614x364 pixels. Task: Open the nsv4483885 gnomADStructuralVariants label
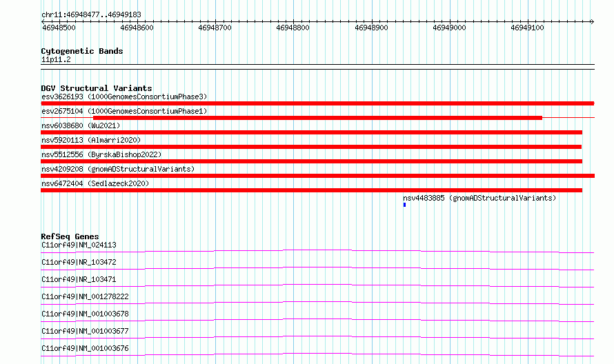tap(479, 198)
